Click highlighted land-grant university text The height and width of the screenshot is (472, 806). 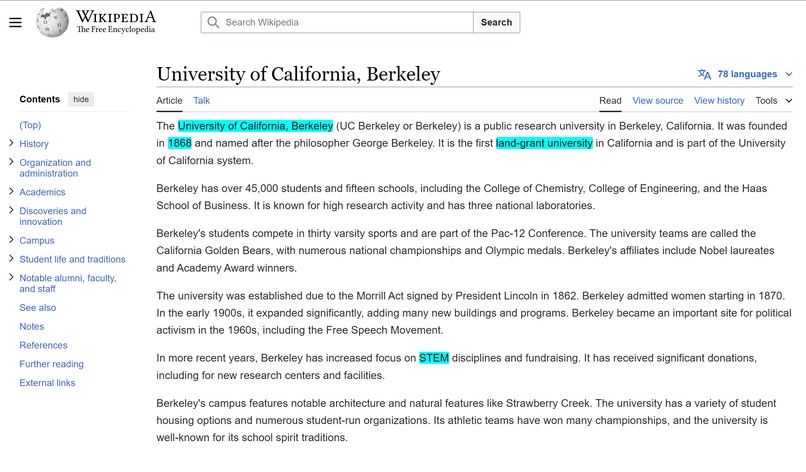544,143
